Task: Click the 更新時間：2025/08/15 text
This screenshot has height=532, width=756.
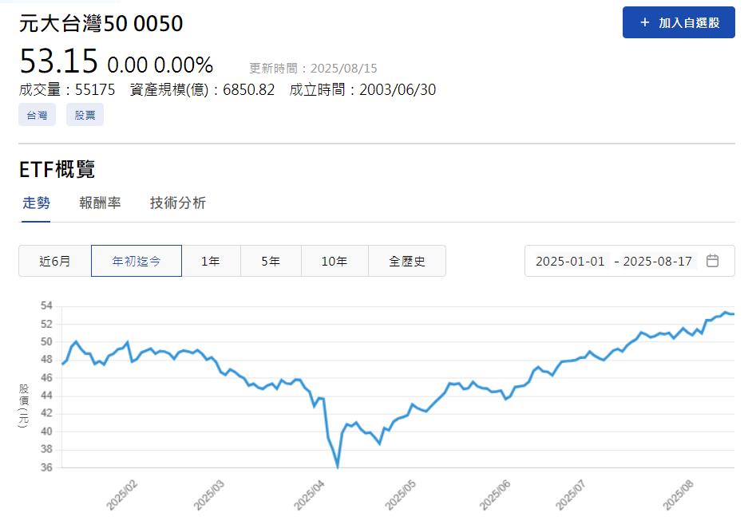Action: (x=313, y=68)
